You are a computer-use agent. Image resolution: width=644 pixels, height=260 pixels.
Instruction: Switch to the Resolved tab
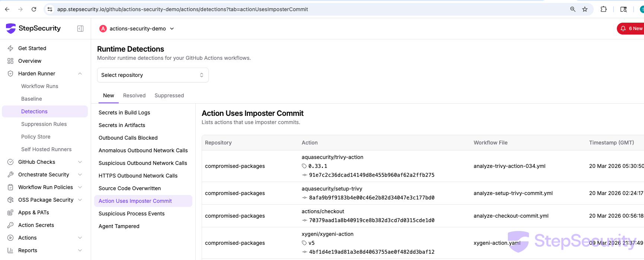click(x=134, y=95)
